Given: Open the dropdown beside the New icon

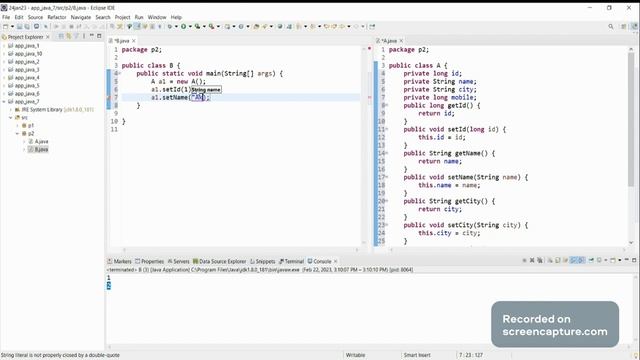Looking at the screenshot, I should [x=12, y=27].
